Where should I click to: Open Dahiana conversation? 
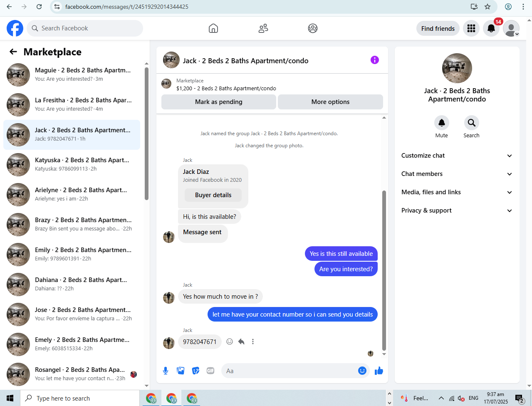[x=72, y=285]
